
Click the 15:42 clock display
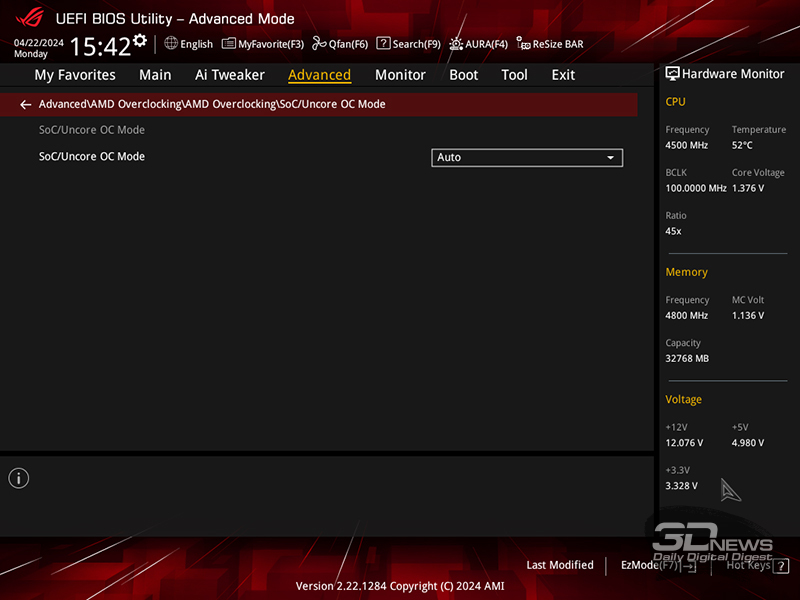point(101,46)
